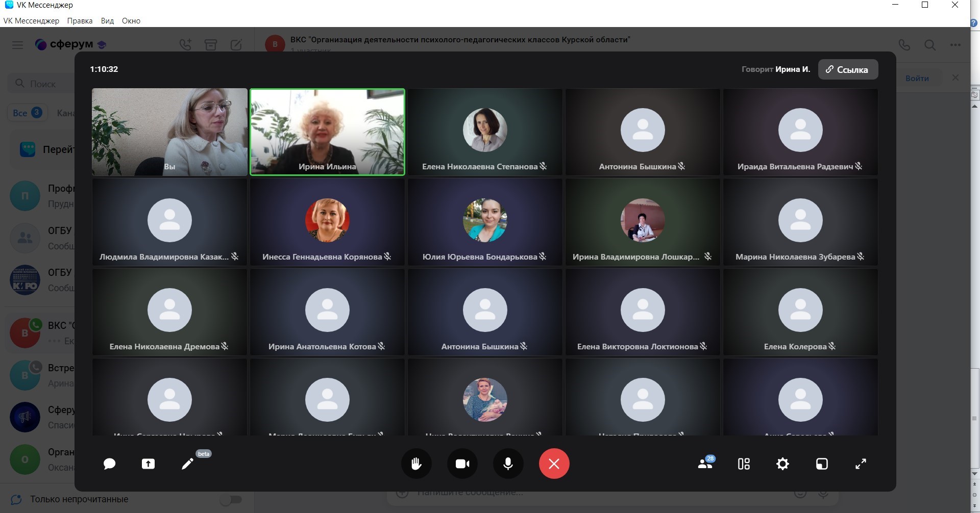This screenshot has height=513, width=980.
Task: Click the right-side vertical scrollbar down arrow
Action: (x=975, y=474)
